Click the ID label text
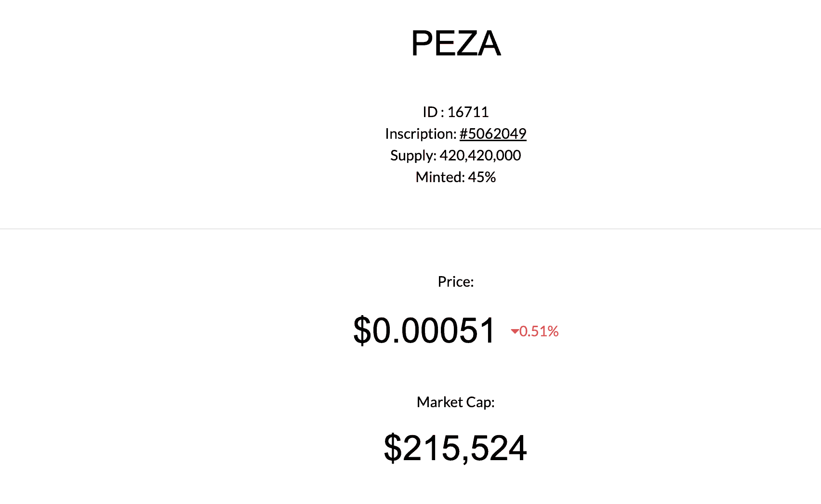The height and width of the screenshot is (504, 821). click(x=430, y=112)
